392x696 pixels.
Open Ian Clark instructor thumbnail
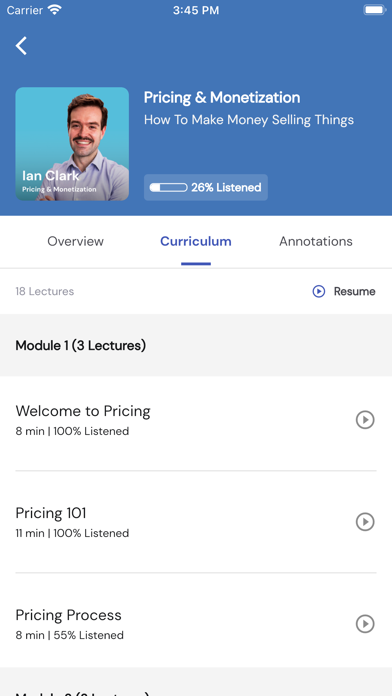click(x=72, y=144)
